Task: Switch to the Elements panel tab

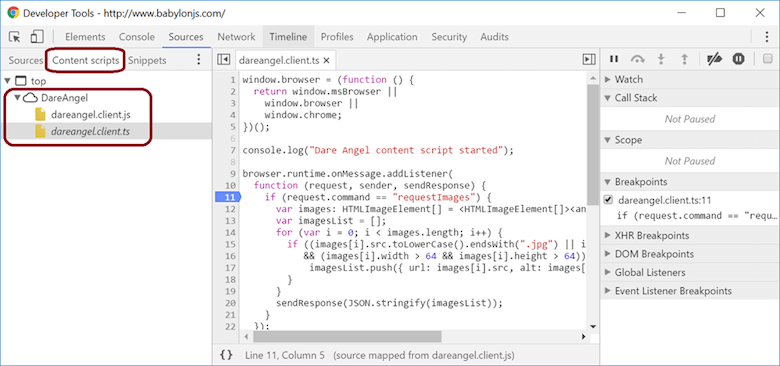Action: (85, 37)
